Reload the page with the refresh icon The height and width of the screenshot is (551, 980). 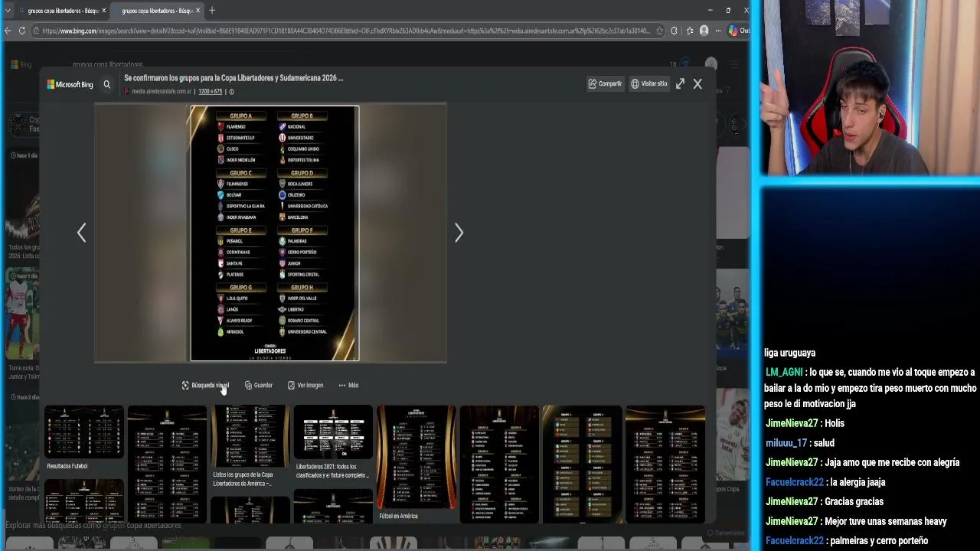22,31
